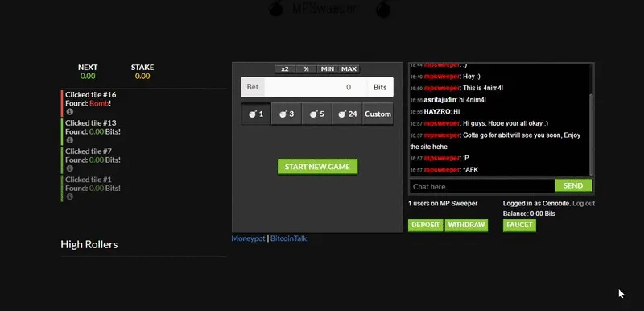Open info icon under tile #16 entry
Image resolution: width=644 pixels, height=311 pixels.
point(69,112)
